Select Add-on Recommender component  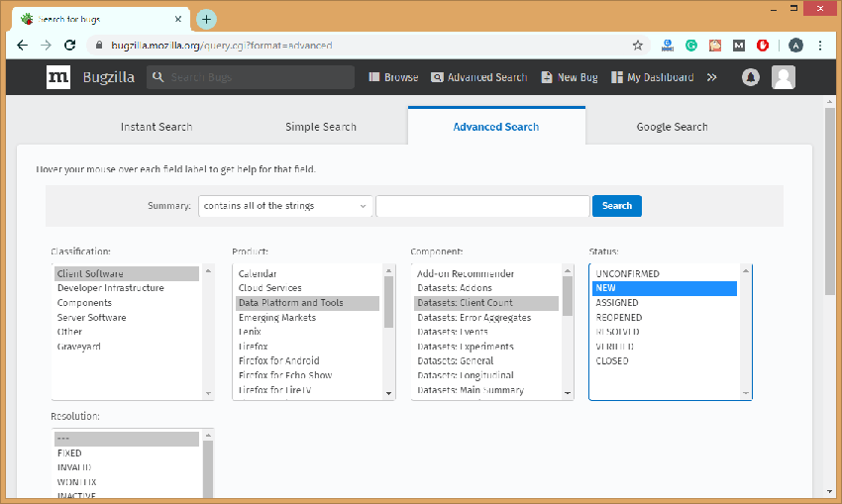tap(486, 273)
